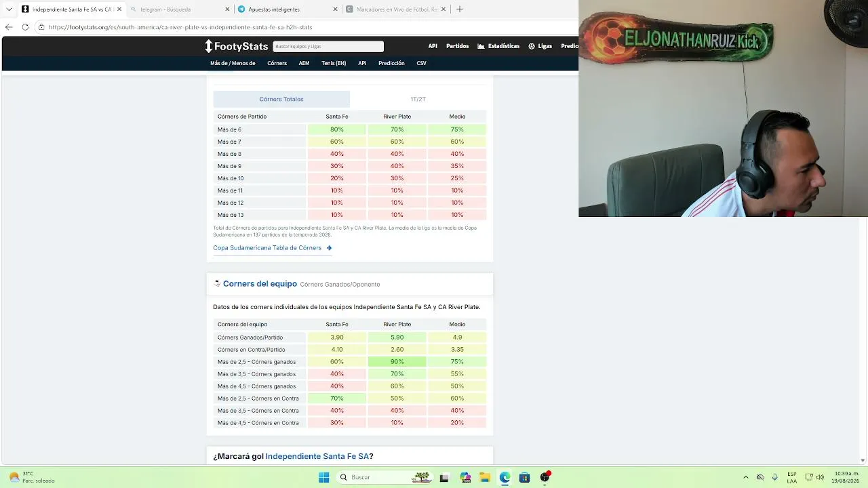The width and height of the screenshot is (868, 488).
Task: Click the Corners del equipo heading link
Action: pyautogui.click(x=260, y=284)
